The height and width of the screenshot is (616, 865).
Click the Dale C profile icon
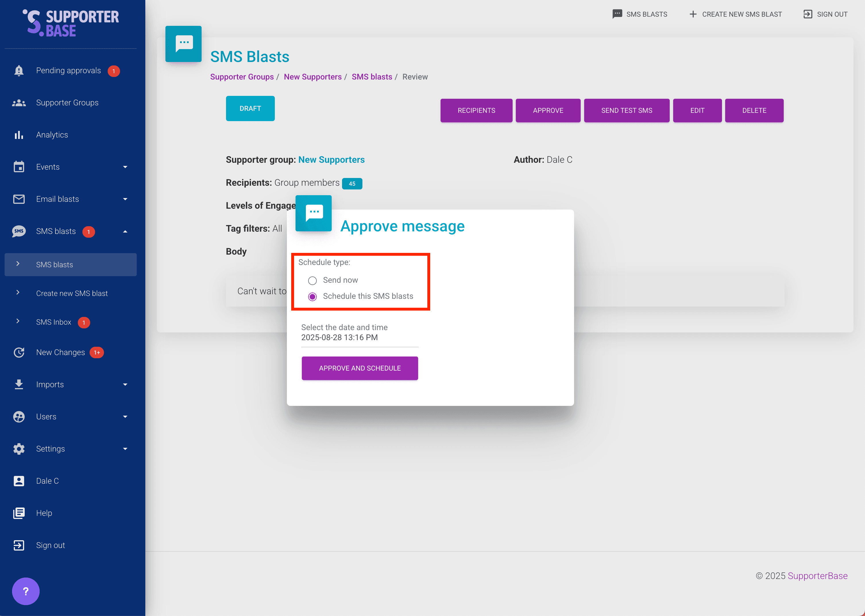19,481
